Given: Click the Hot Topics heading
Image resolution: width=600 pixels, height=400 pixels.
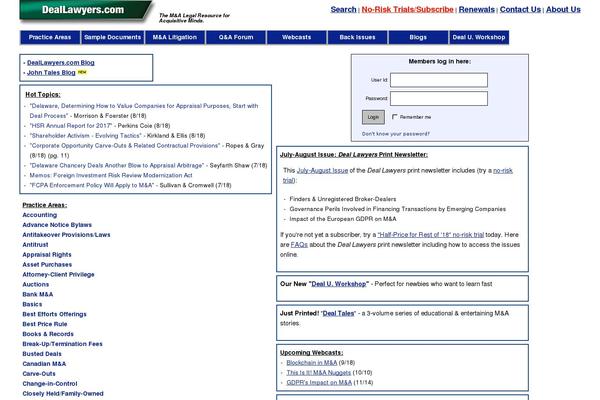Looking at the screenshot, I should point(43,95).
